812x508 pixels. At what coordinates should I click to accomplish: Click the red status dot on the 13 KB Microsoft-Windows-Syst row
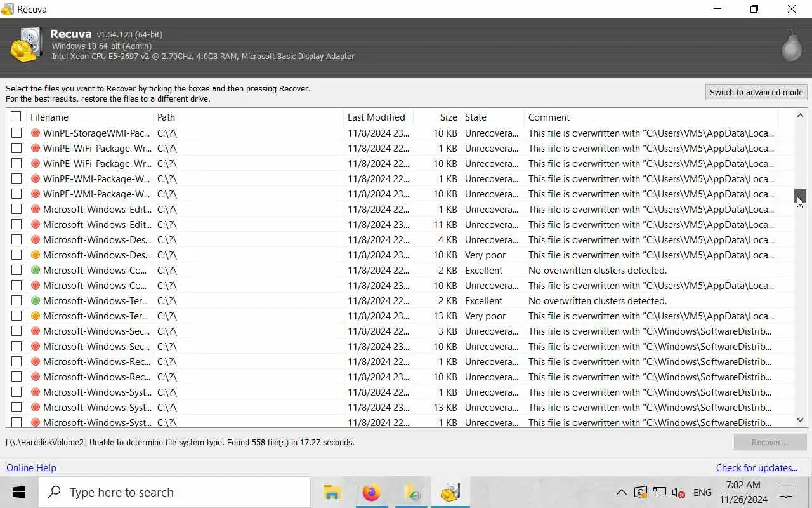coord(36,408)
